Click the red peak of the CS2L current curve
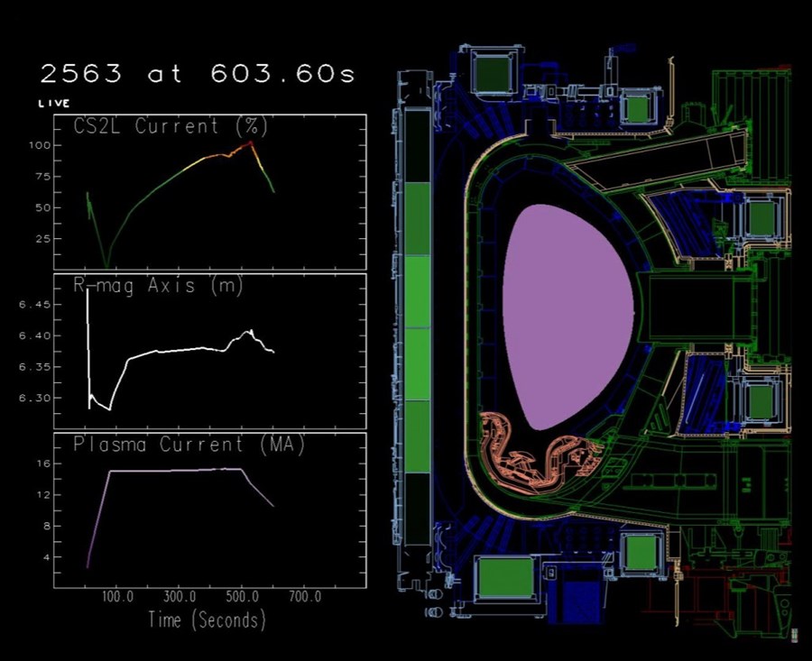Viewport: 812px width, 661px height. tap(251, 142)
